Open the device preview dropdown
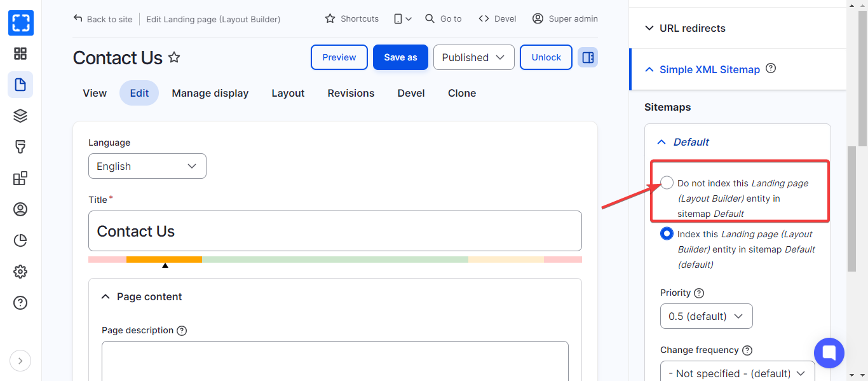Viewport: 868px width, 381px height. point(402,18)
